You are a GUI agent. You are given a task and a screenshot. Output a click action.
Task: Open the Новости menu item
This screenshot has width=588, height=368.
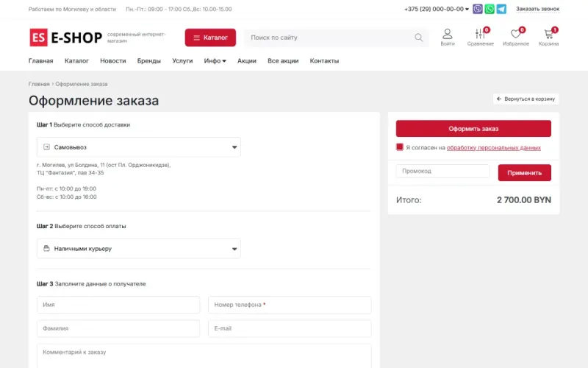click(113, 61)
